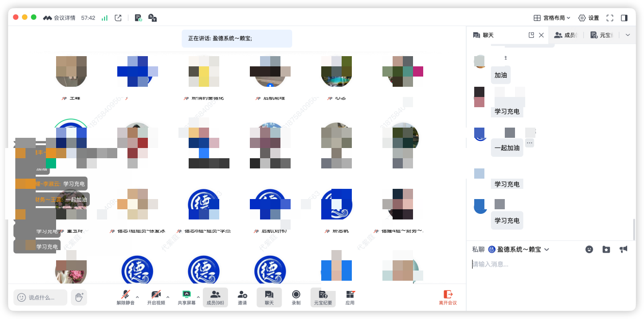Click the 请输入消息 chat message field
644x319 pixels.
[551, 264]
